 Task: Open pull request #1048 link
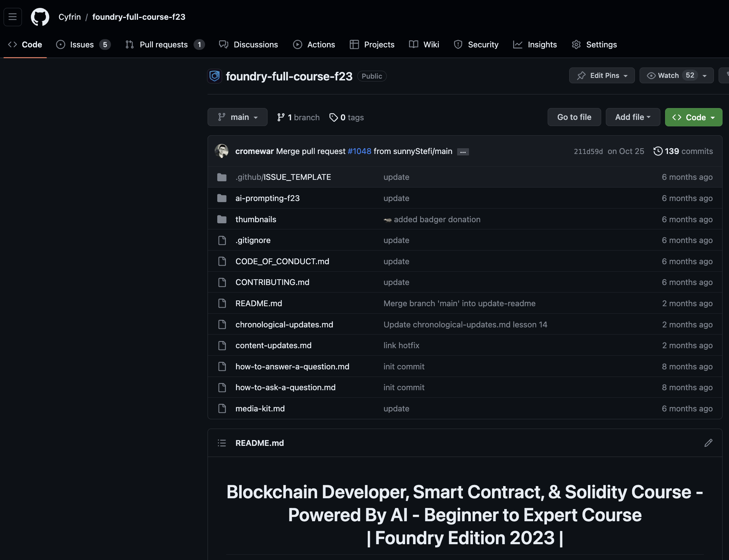click(359, 151)
